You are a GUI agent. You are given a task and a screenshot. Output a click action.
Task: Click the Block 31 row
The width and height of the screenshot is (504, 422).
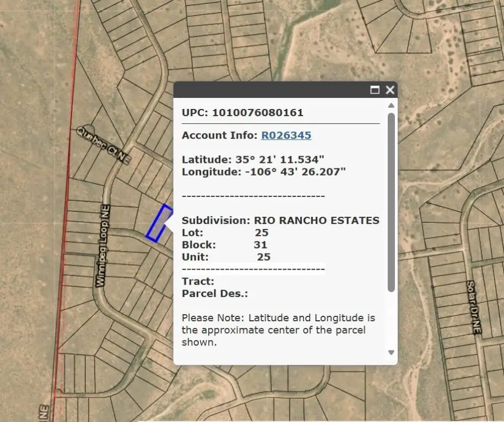[x=225, y=245]
